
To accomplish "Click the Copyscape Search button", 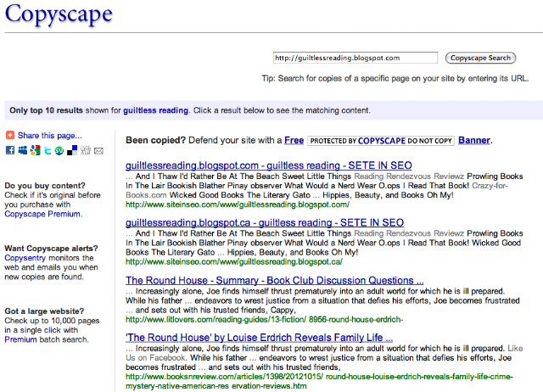I will pos(480,58).
